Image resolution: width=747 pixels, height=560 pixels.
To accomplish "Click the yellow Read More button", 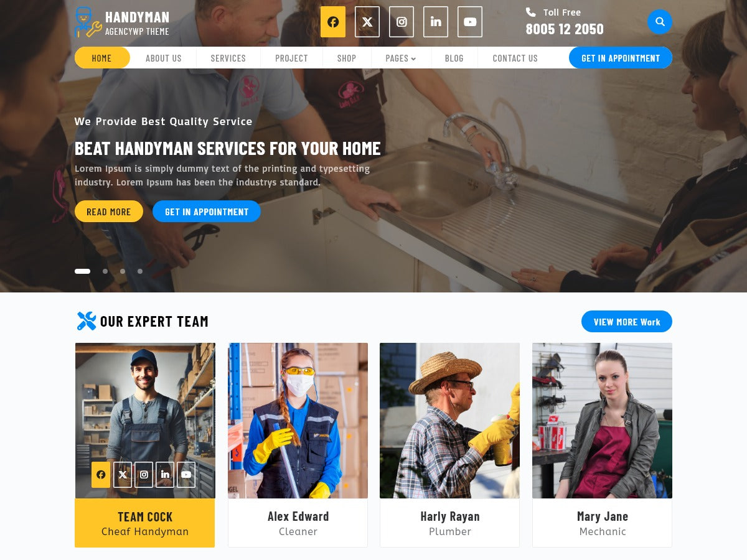I will [109, 212].
